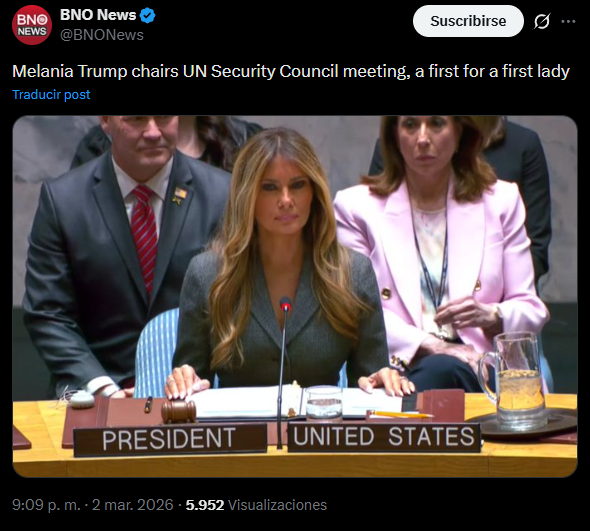Click the 2 mar. 2026 date
Image resolution: width=590 pixels, height=531 pixels.
132,505
